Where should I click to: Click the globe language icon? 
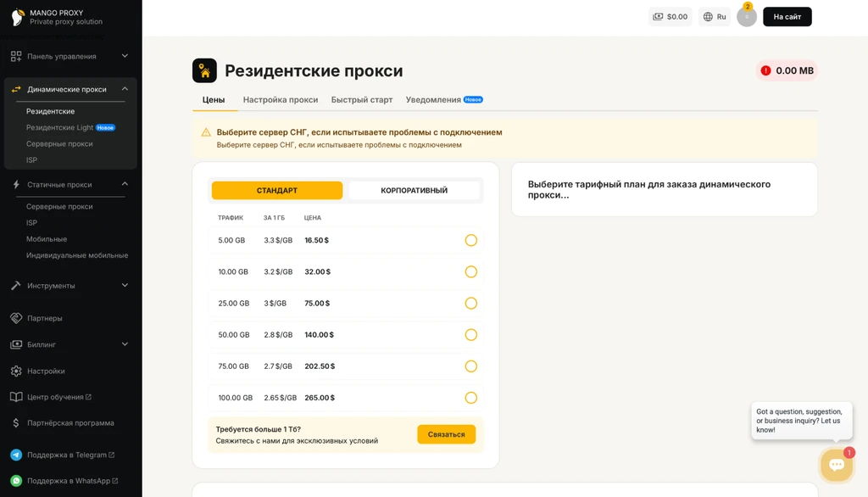pyautogui.click(x=708, y=17)
